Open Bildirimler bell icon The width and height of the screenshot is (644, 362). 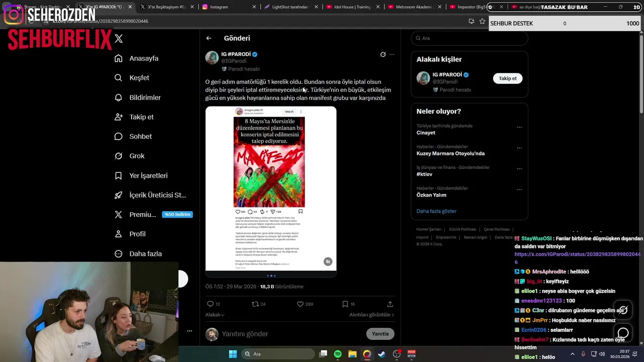[118, 98]
